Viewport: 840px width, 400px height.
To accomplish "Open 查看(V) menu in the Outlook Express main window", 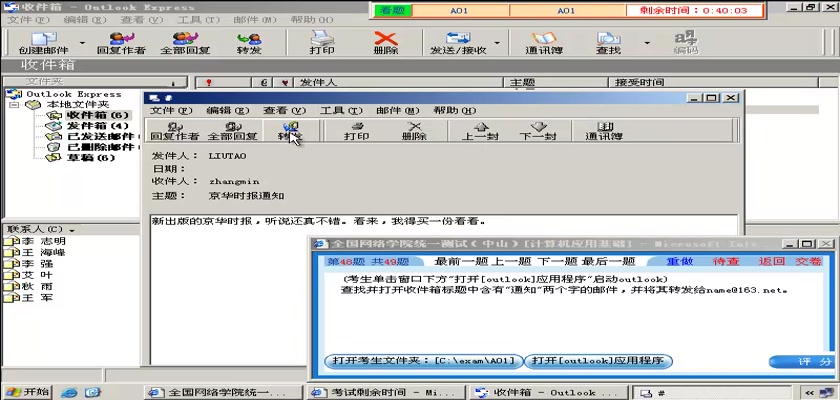I will pos(141,20).
